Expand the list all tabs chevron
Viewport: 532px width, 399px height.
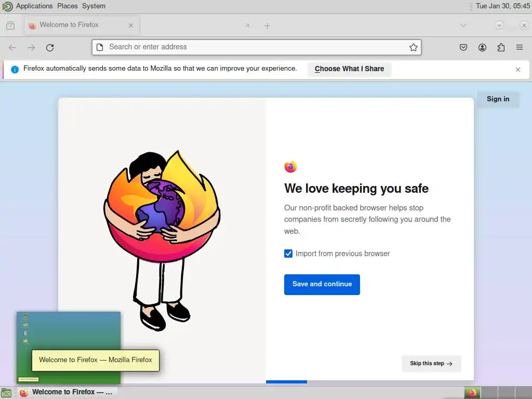[x=463, y=25]
